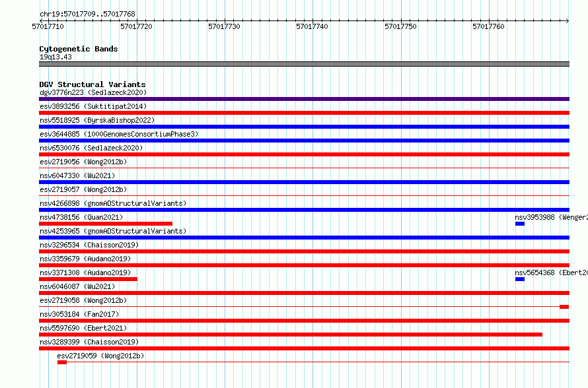Open variant label esv2719056 (Wong2012b)
The height and width of the screenshot is (388, 588).
[83, 162]
